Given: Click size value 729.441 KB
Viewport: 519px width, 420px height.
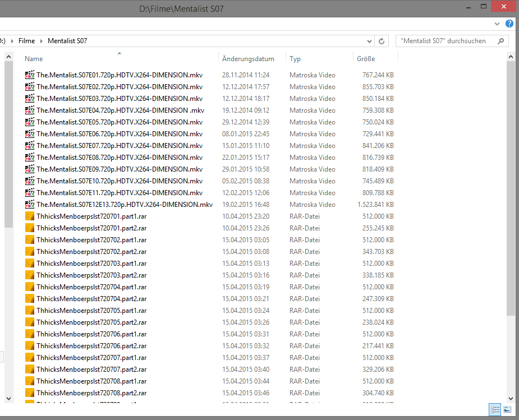Looking at the screenshot, I should [378, 134].
